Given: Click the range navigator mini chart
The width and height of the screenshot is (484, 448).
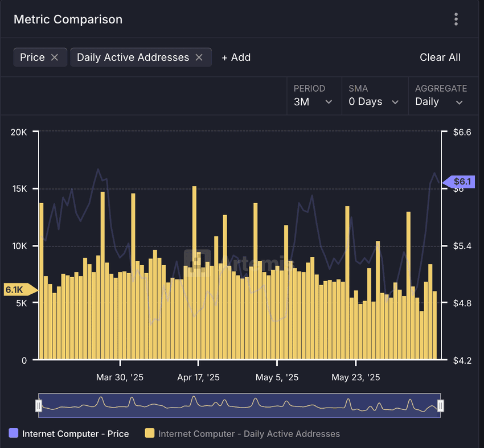Looking at the screenshot, I should (x=239, y=405).
